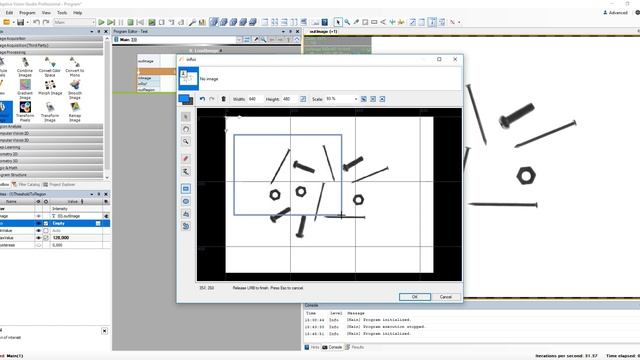This screenshot has height=360, width=640.
Task: Click the No image thumbnail in editor
Action: [189, 78]
